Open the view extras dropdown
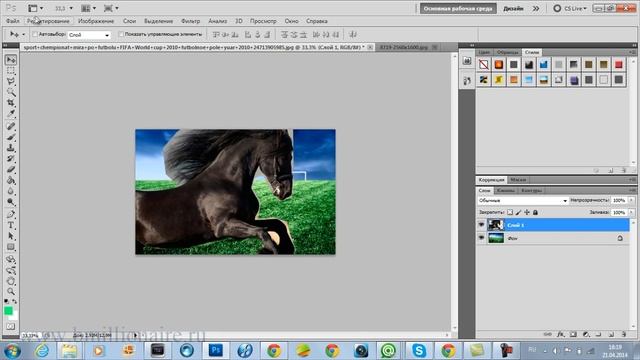The width and height of the screenshot is (640, 360). (36, 8)
